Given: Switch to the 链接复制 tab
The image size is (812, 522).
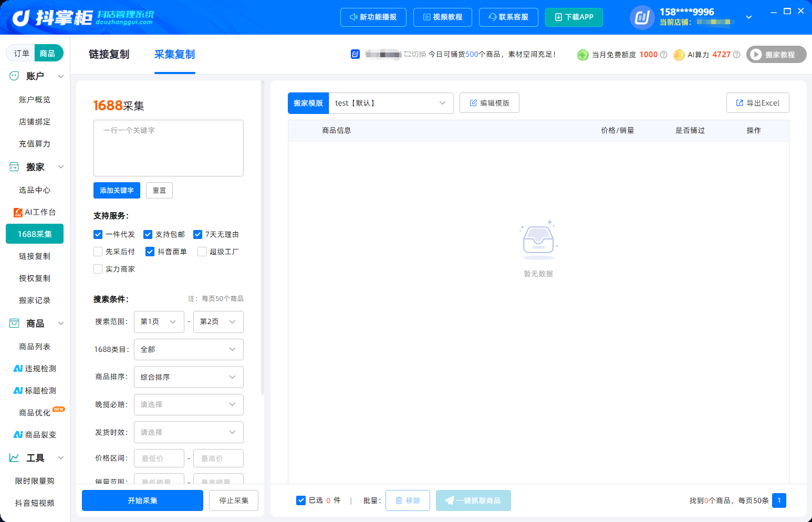Looking at the screenshot, I should point(109,54).
